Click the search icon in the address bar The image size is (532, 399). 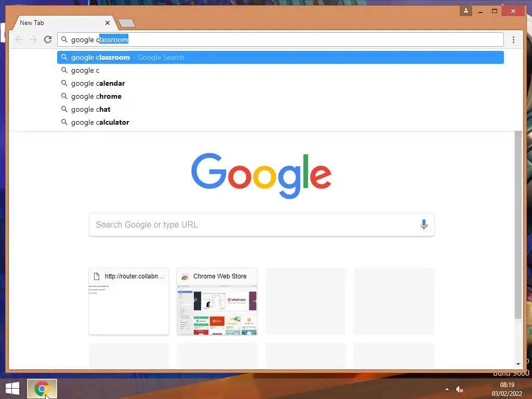tap(64, 39)
